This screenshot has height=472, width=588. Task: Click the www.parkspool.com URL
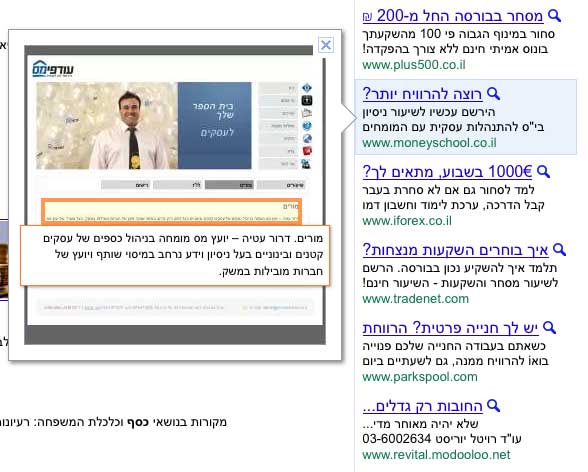coord(420,377)
